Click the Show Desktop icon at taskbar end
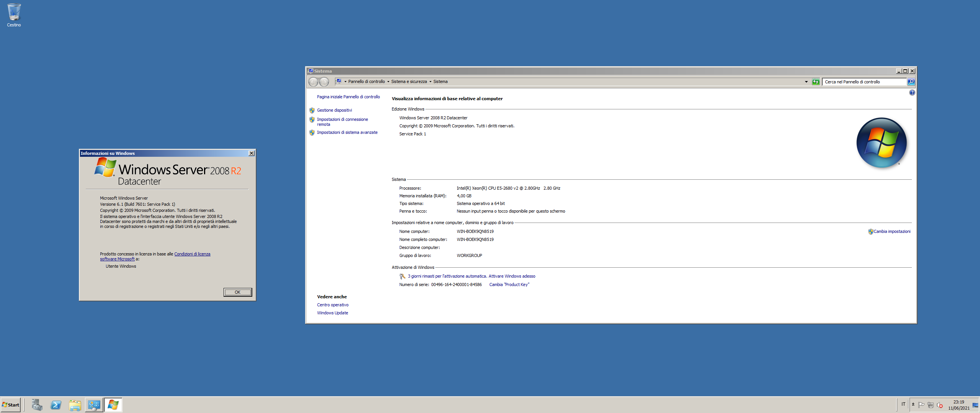Screen dimensions: 980x413 (975, 405)
